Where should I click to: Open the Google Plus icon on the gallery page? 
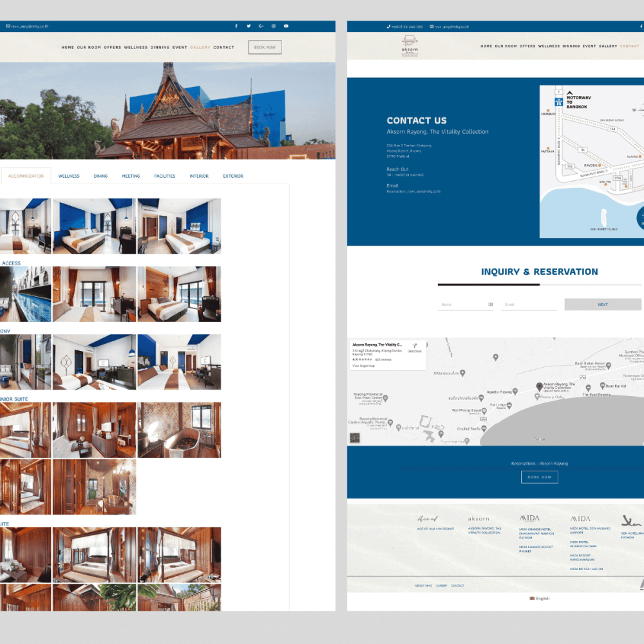[x=261, y=26]
